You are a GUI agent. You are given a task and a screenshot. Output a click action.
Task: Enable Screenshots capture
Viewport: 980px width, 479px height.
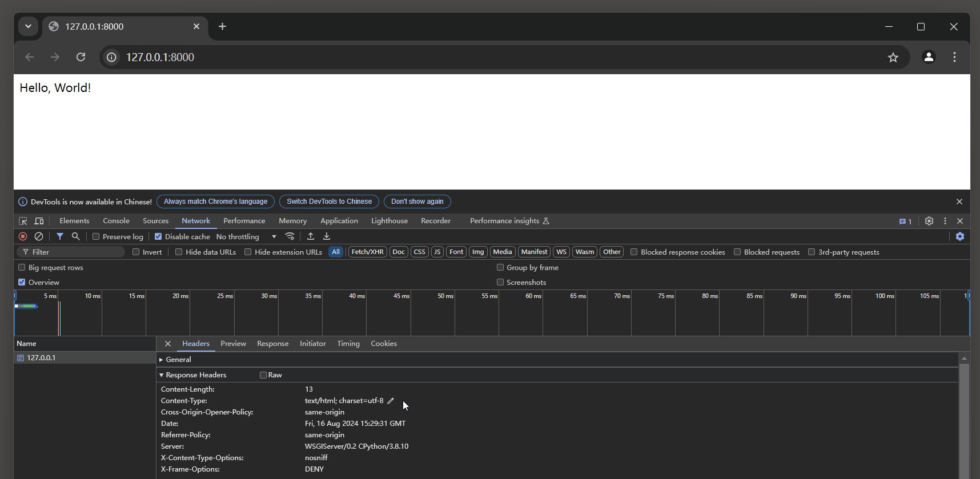(500, 282)
